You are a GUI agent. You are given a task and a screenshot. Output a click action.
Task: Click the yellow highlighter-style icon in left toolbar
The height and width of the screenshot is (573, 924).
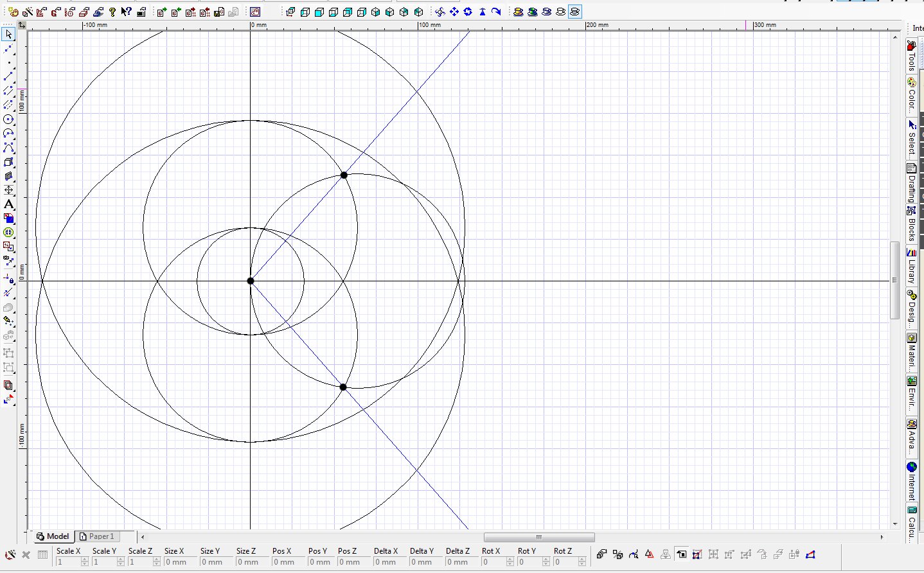coord(8,321)
